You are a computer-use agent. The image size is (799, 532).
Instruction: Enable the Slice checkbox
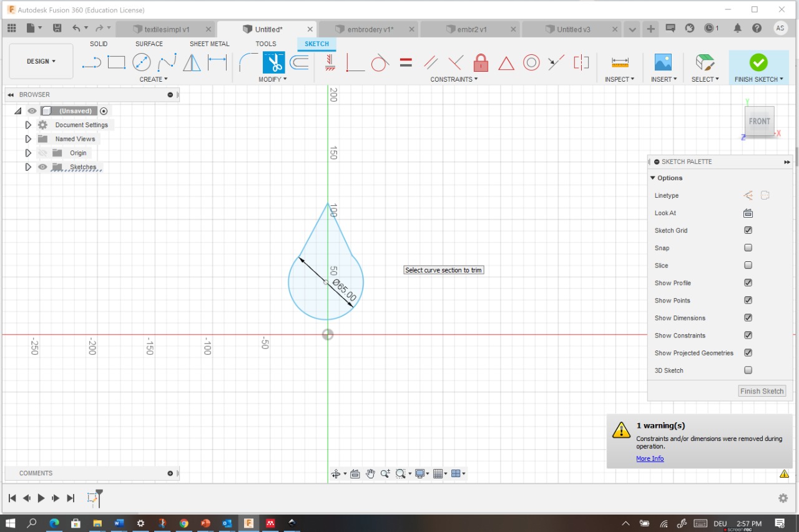[748, 265]
